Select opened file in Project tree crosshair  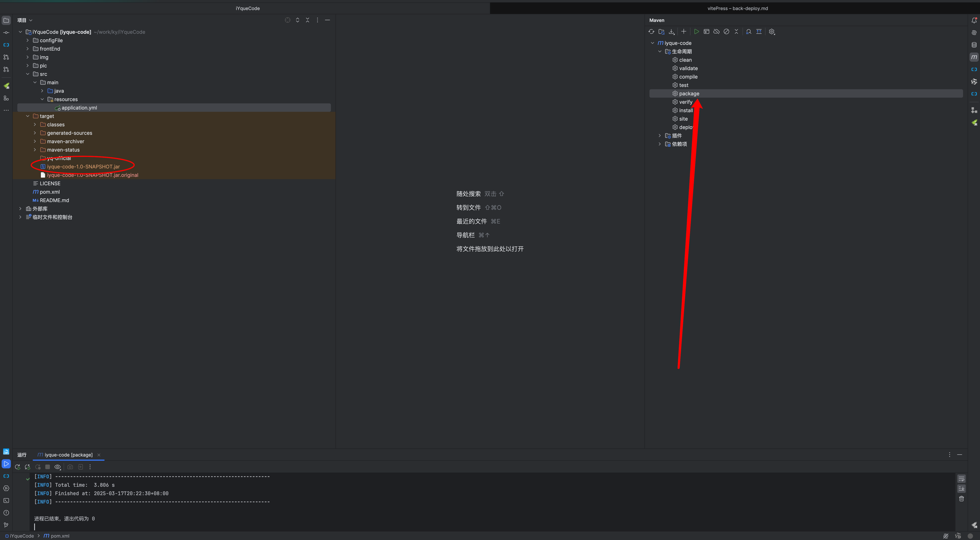(288, 20)
